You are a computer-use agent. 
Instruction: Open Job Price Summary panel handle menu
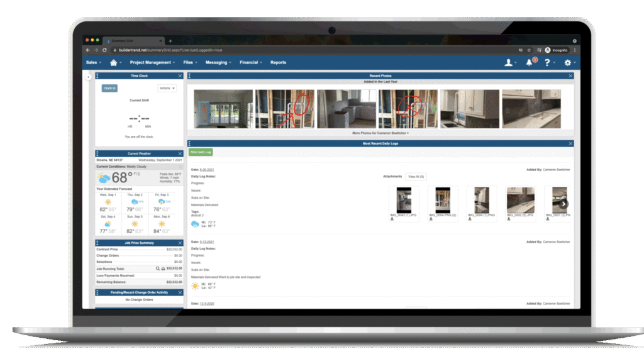click(97, 243)
